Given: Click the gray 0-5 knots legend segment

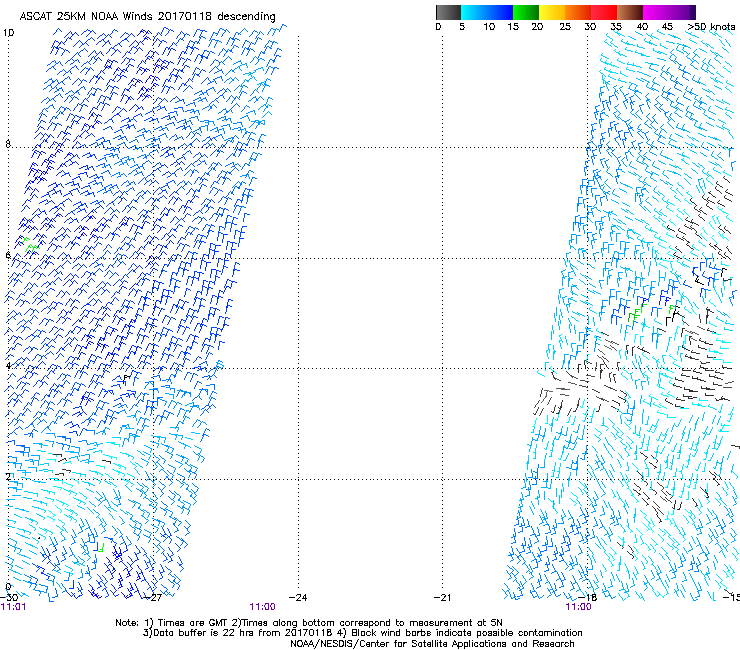Looking at the screenshot, I should click(x=448, y=12).
